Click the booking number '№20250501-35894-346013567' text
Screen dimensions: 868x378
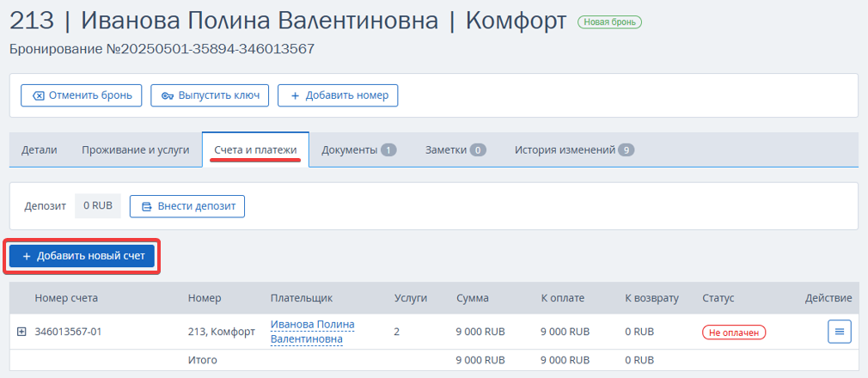pyautogui.click(x=210, y=49)
